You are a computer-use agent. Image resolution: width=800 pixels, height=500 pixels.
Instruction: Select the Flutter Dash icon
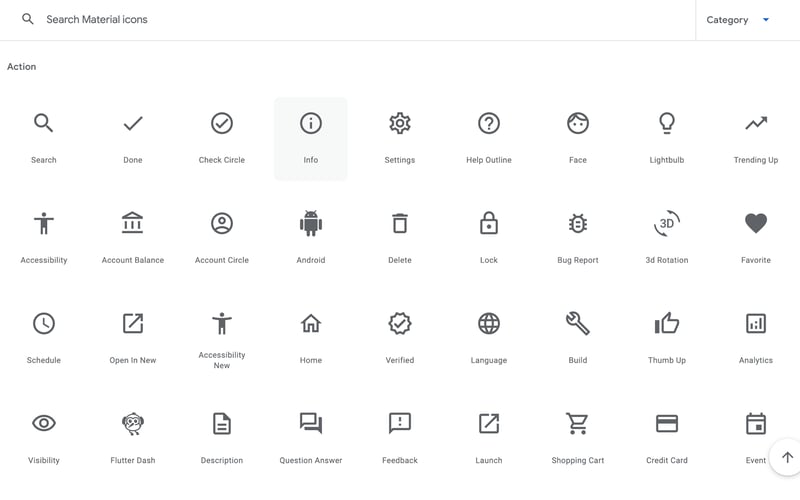[x=133, y=423]
